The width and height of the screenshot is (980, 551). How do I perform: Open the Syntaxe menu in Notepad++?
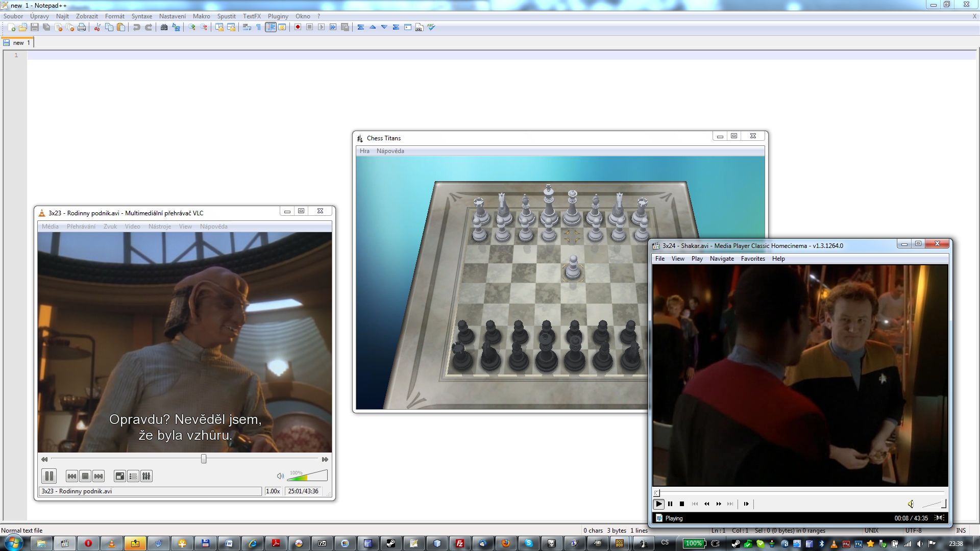click(141, 16)
